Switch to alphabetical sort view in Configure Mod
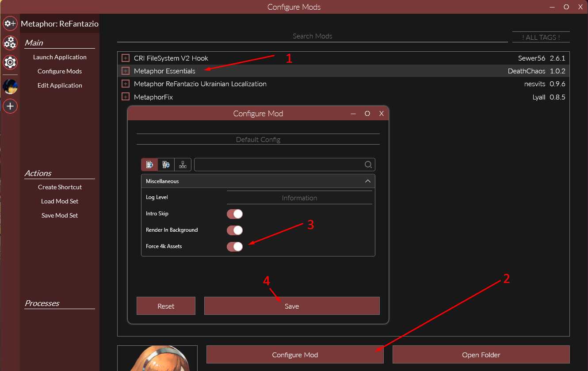The image size is (588, 371). pyautogui.click(x=166, y=164)
